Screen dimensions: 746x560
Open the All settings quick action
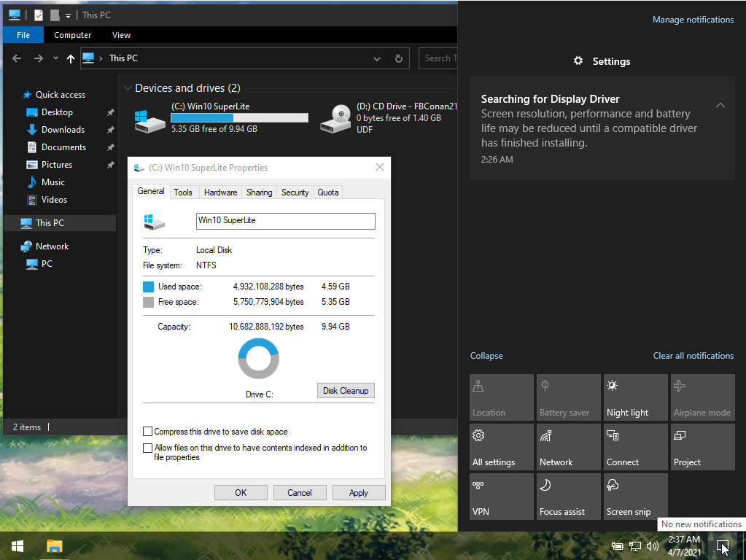[x=502, y=447]
